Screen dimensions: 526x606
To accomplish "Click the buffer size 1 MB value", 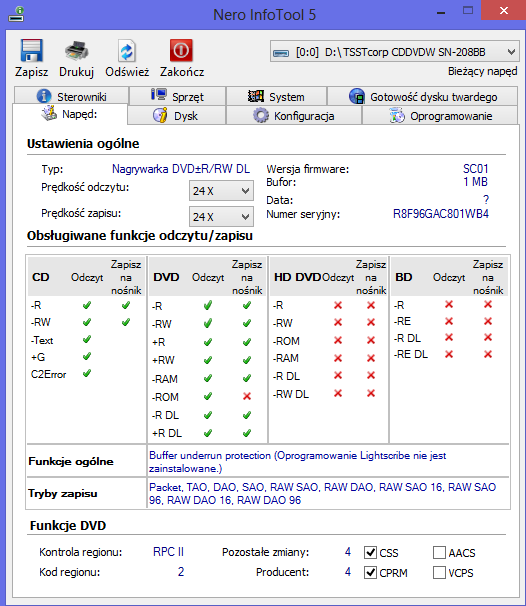I will point(475,182).
